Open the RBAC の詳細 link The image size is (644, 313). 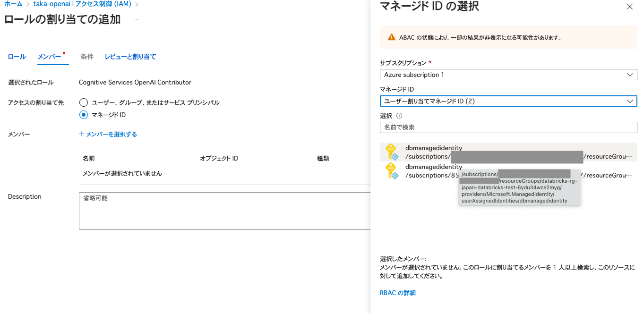pyautogui.click(x=397, y=292)
